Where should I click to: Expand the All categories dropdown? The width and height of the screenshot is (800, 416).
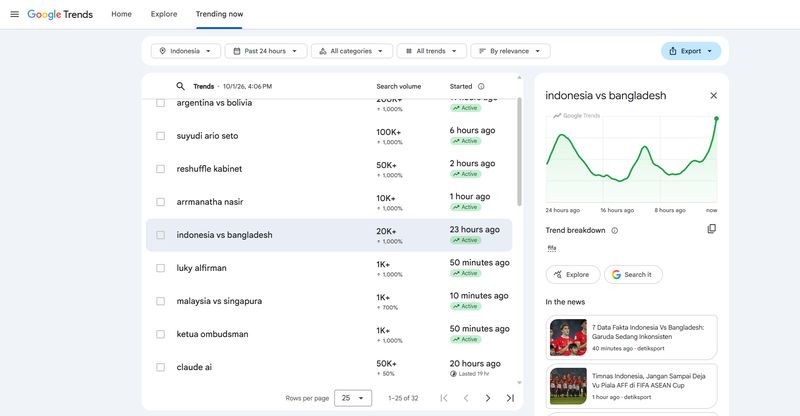[x=352, y=51]
